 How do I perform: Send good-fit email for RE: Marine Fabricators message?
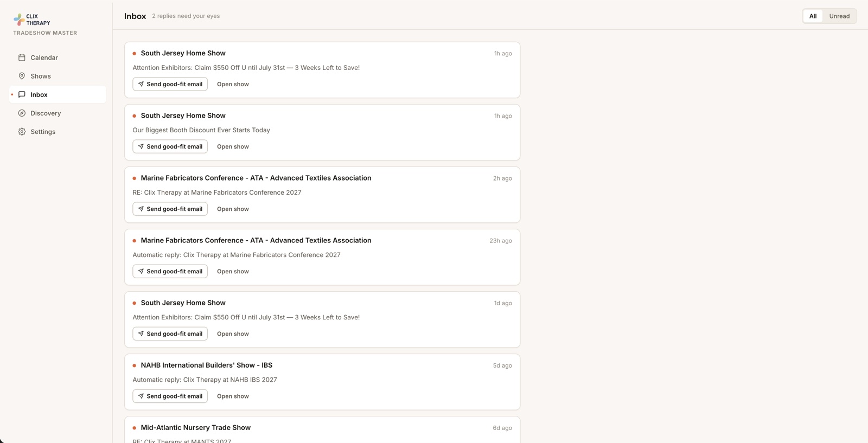point(170,209)
